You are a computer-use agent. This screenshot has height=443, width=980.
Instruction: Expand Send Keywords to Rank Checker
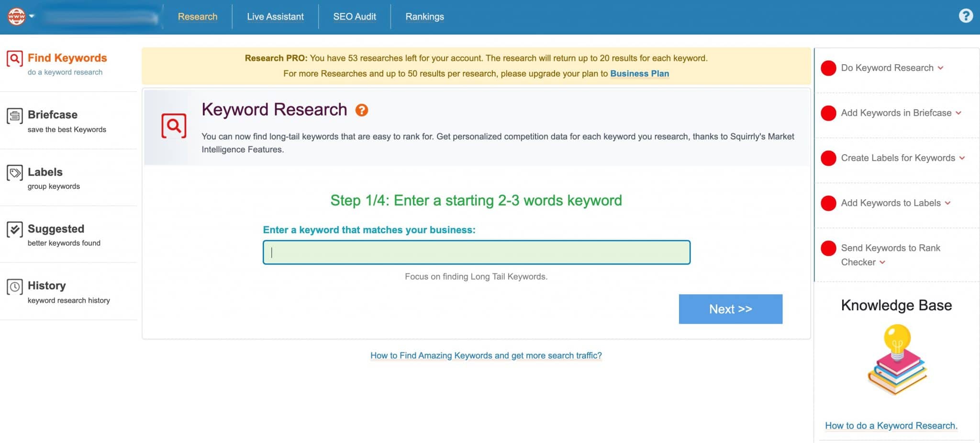883,262
